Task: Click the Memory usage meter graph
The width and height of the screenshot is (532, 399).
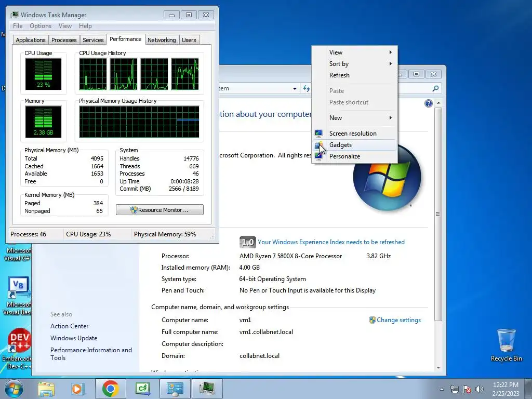Action: 43,122
